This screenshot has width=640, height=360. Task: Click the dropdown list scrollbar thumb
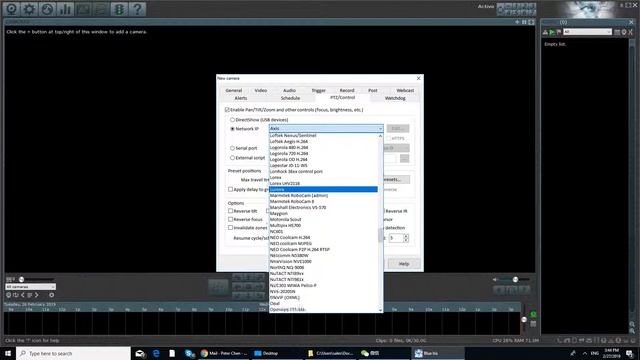380,235
